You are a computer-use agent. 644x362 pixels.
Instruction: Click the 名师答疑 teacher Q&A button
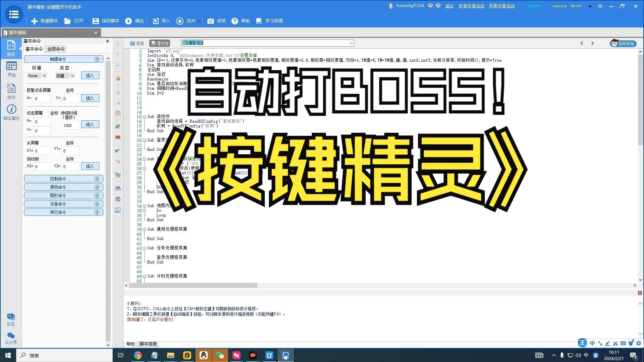[623, 43]
